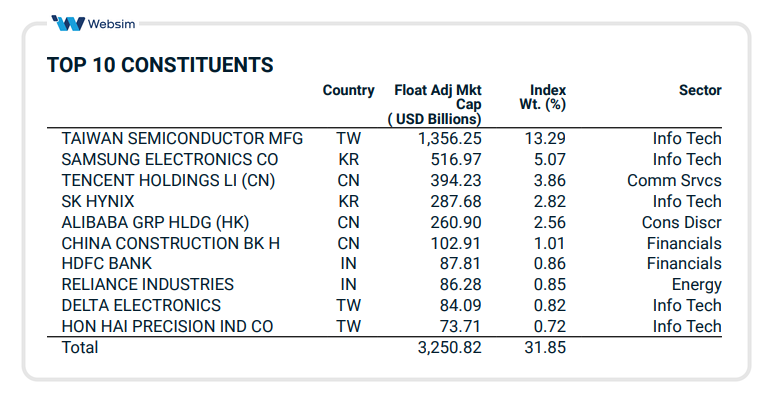
Task: Select SAMSUNG ELECTRONICS CO constituent name
Action: [x=169, y=159]
